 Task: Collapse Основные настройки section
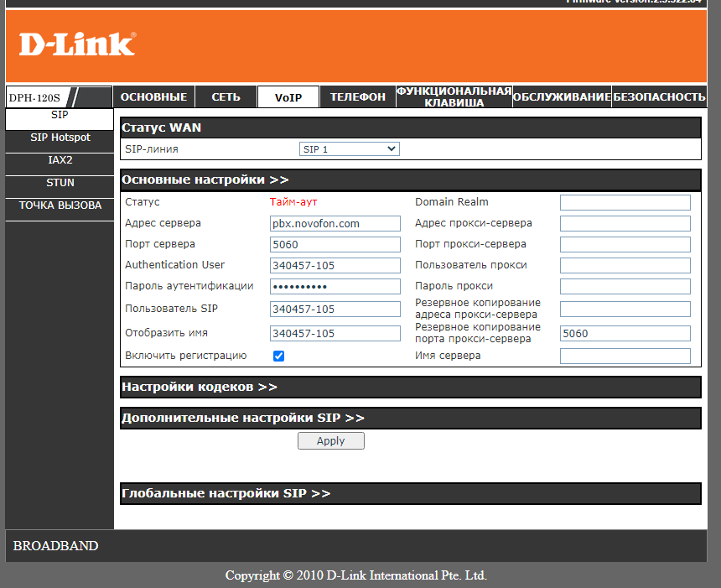pyautogui.click(x=205, y=180)
